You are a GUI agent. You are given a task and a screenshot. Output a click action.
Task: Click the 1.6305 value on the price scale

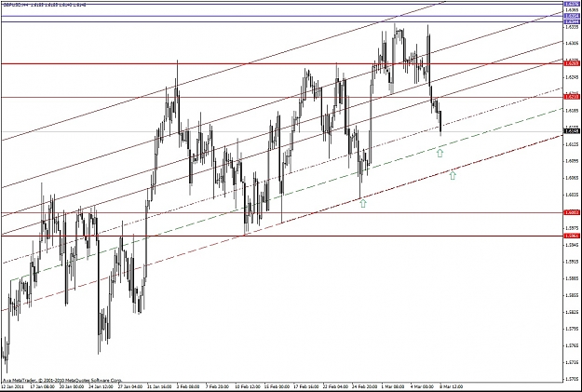pyautogui.click(x=572, y=43)
